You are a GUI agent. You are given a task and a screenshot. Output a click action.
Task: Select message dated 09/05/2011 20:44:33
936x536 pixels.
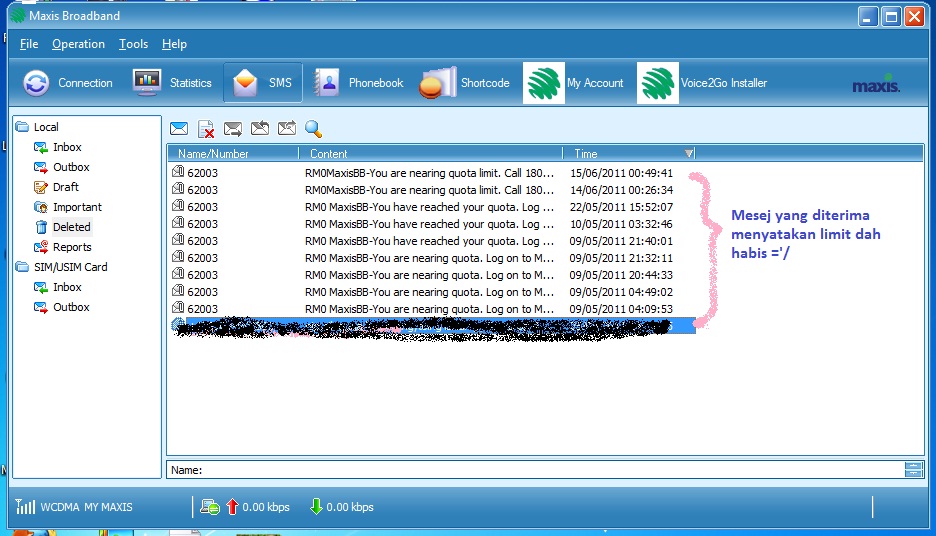pos(433,275)
